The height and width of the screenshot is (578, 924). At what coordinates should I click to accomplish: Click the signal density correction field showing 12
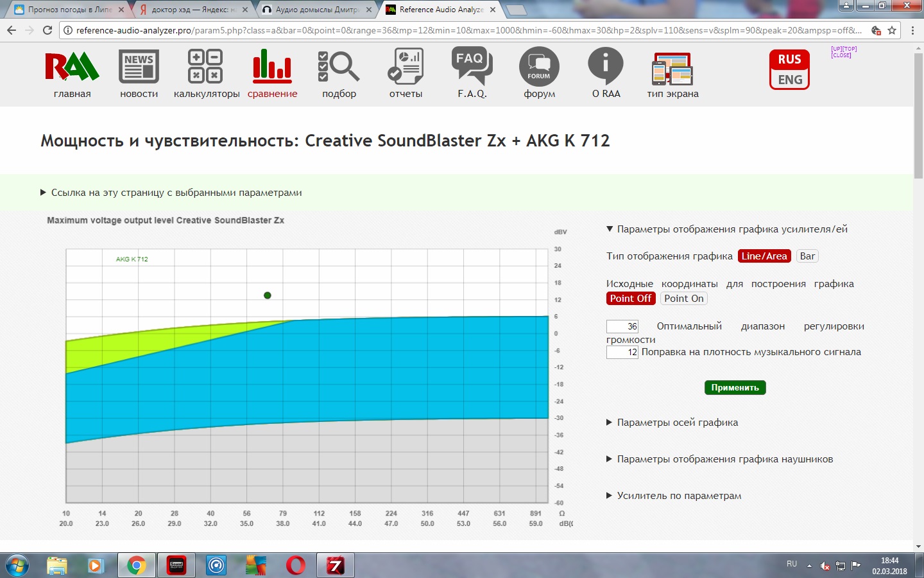622,352
